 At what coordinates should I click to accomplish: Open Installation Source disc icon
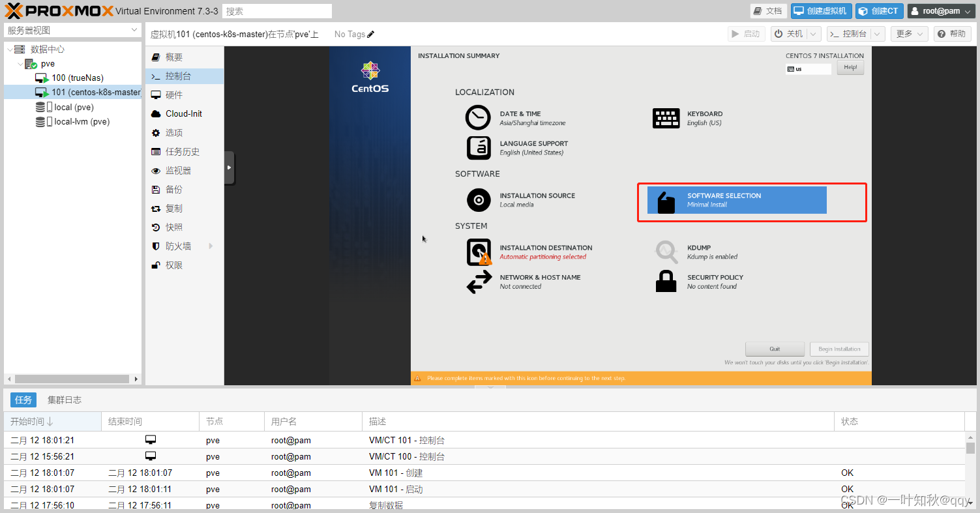[x=479, y=200]
